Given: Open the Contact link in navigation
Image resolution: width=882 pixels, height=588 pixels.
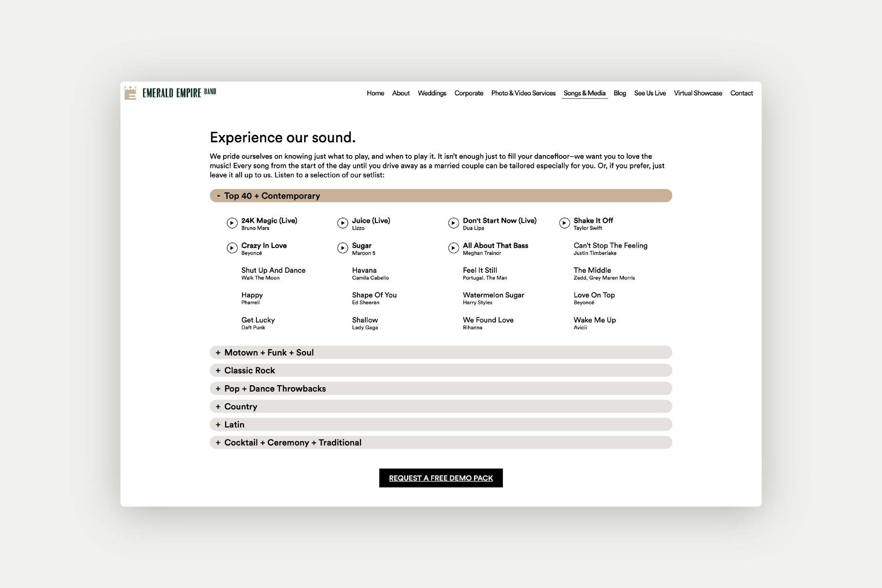Looking at the screenshot, I should [x=741, y=93].
